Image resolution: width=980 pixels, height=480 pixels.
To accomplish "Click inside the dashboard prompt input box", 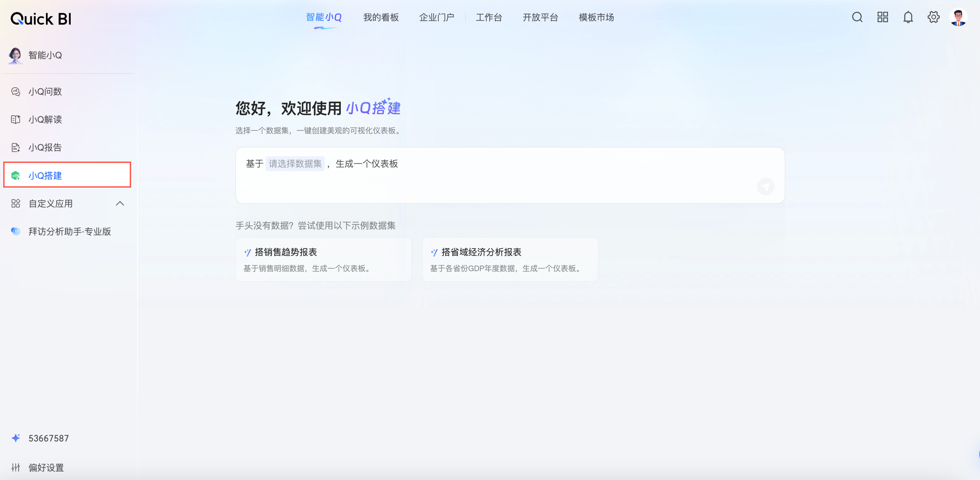I will [x=510, y=175].
